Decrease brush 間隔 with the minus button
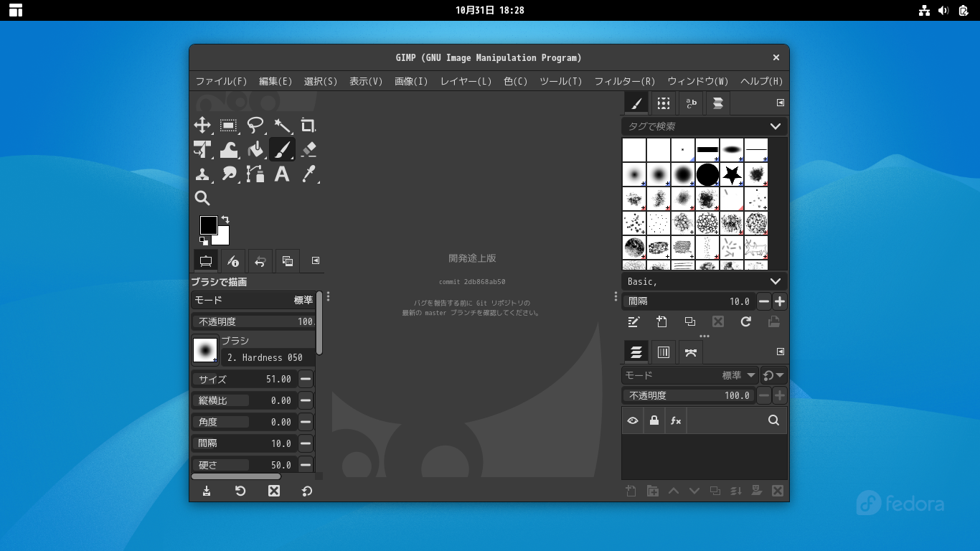Screen dimensions: 980x551 pos(764,301)
